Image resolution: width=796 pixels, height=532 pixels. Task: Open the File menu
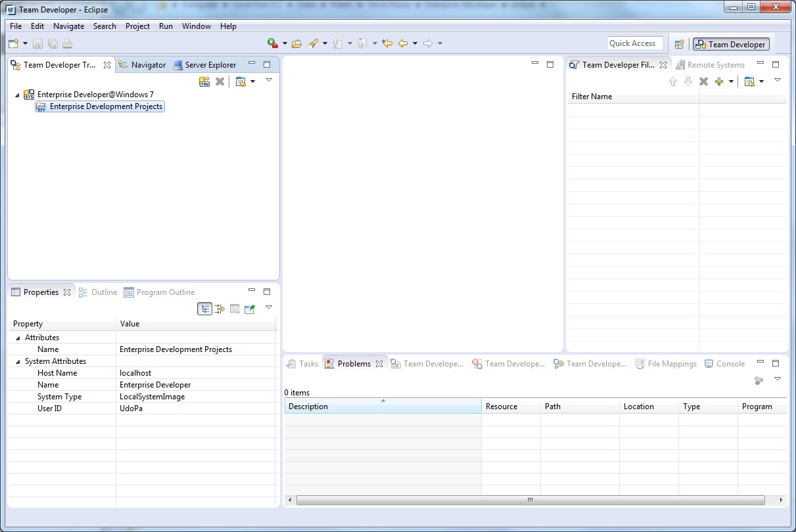coord(16,26)
